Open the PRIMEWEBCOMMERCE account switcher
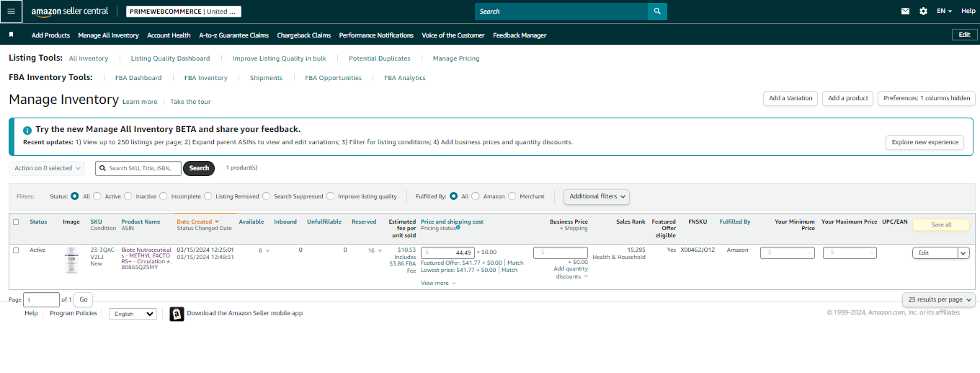Screen dimensions: 980x373 coord(184,12)
